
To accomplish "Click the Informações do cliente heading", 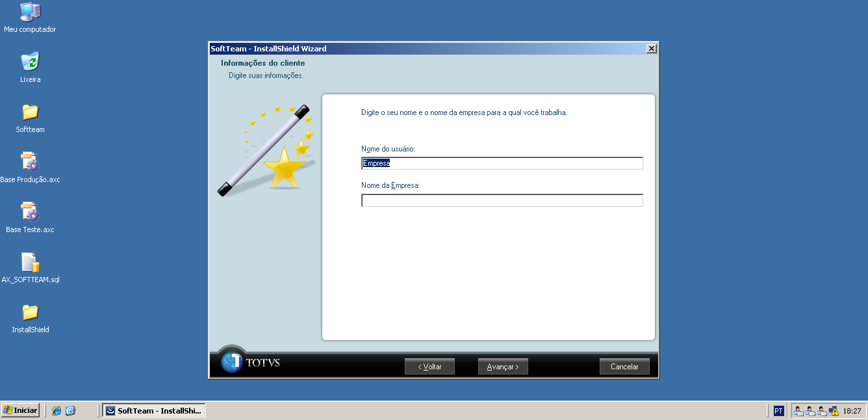I will point(262,63).
